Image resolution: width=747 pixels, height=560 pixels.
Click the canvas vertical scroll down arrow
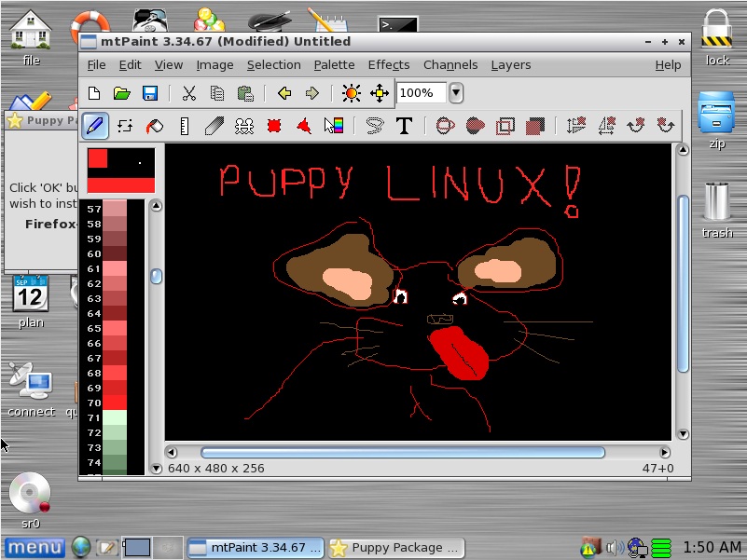coord(683,434)
